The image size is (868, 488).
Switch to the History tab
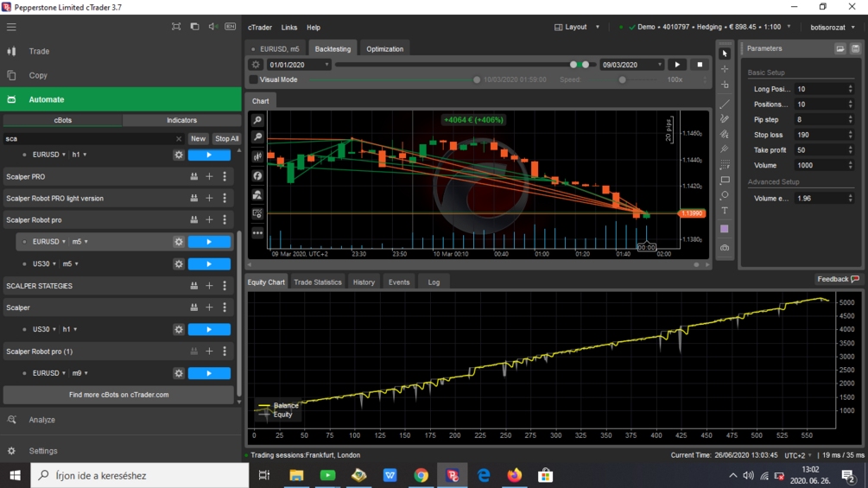[x=364, y=282]
